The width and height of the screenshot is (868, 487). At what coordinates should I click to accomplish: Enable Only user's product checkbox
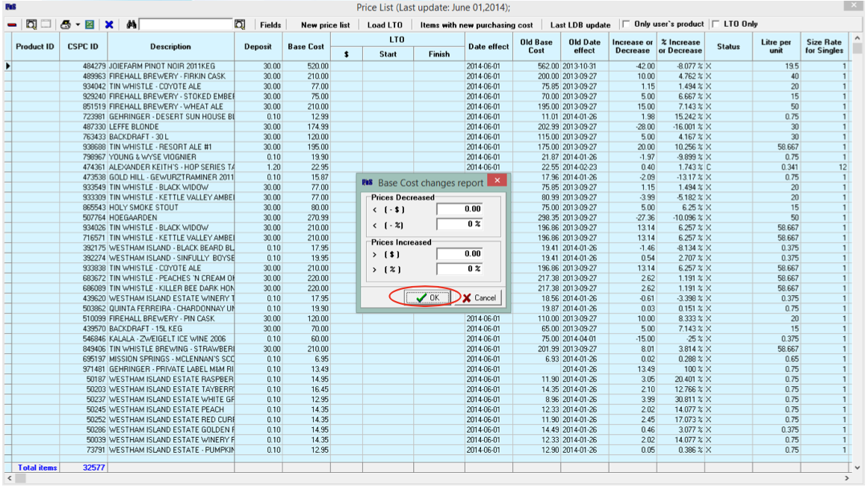(626, 25)
